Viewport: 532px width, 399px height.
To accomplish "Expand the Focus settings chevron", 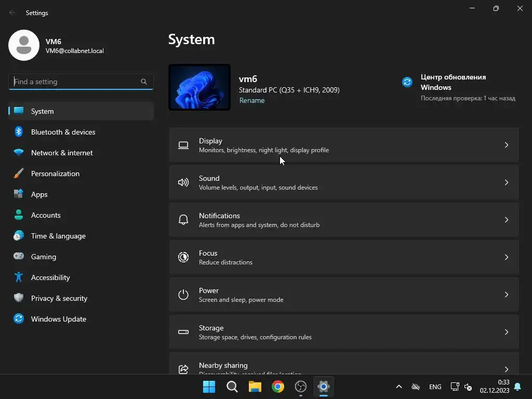I will coord(506,257).
